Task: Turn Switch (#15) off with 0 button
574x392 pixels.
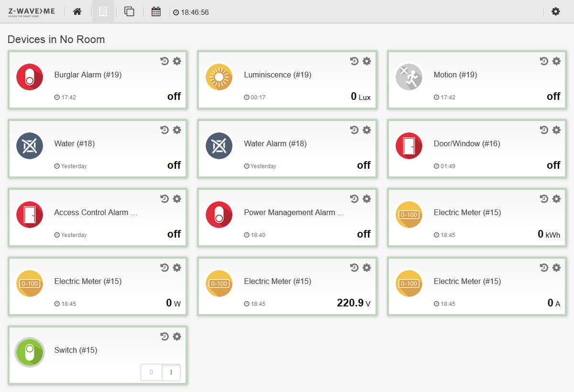Action: click(152, 372)
